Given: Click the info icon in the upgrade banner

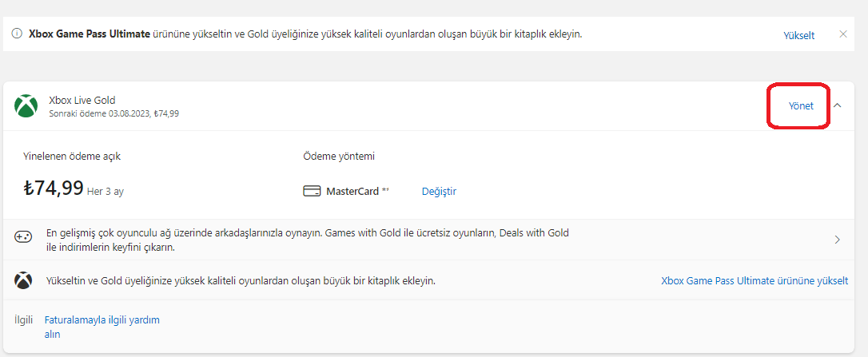Looking at the screenshot, I should (x=17, y=34).
